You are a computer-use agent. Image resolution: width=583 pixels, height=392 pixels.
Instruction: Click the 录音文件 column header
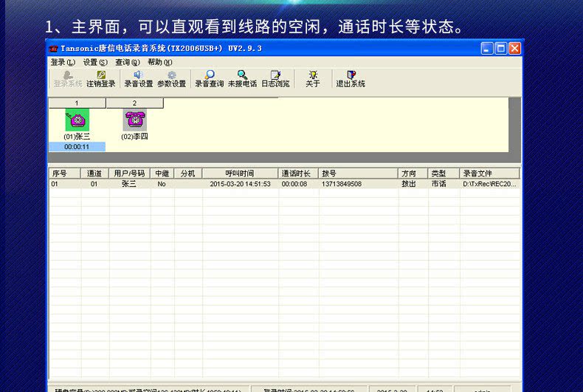489,173
